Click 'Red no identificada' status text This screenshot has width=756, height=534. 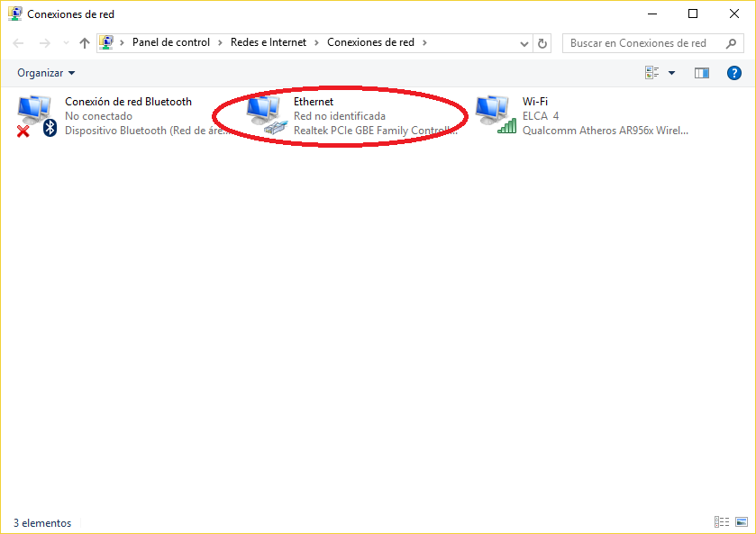pyautogui.click(x=340, y=116)
